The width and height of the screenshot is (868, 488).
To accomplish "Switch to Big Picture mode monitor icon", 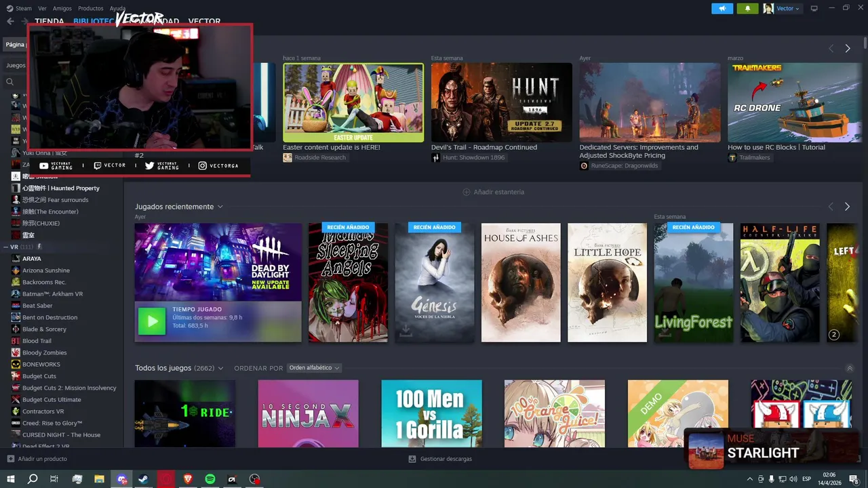I will coord(814,8).
